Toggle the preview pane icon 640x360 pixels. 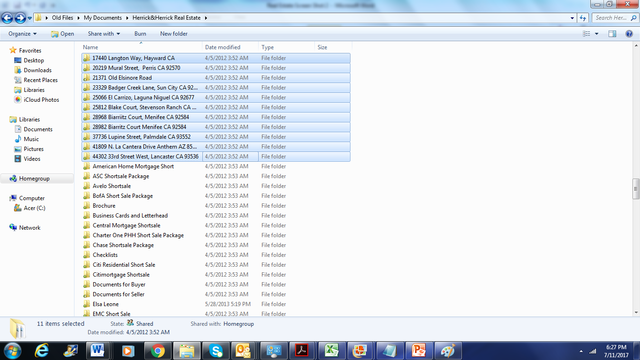612,34
